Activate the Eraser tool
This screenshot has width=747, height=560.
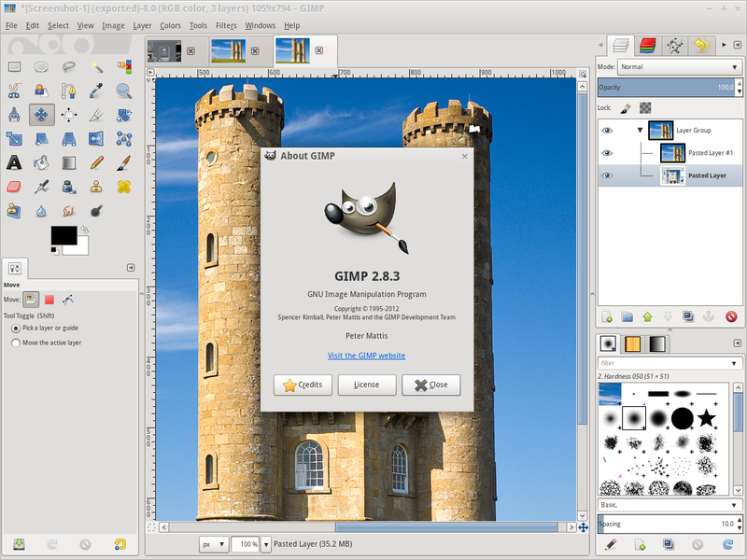(14, 187)
